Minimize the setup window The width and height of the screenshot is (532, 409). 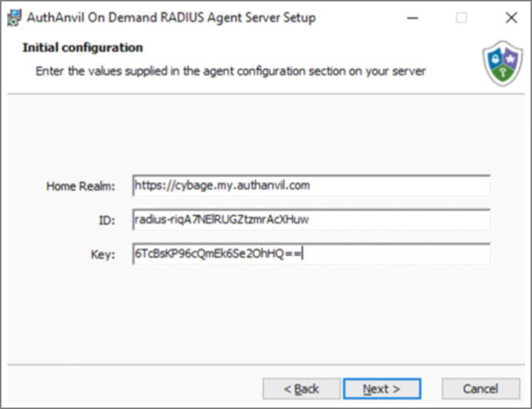(412, 18)
